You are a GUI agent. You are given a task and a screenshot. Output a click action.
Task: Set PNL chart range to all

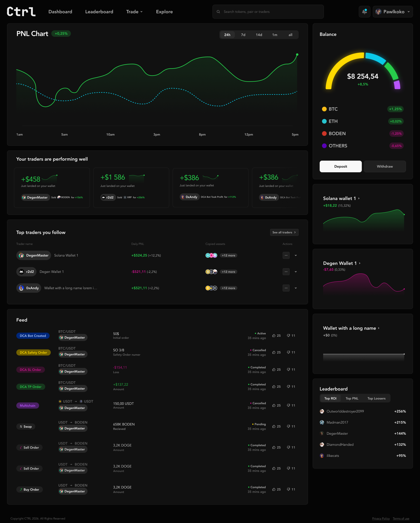point(290,35)
